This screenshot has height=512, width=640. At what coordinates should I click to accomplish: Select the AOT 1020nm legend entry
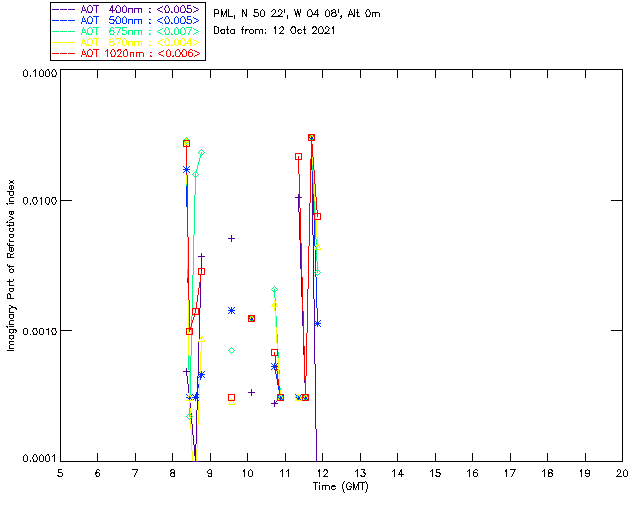click(x=127, y=53)
